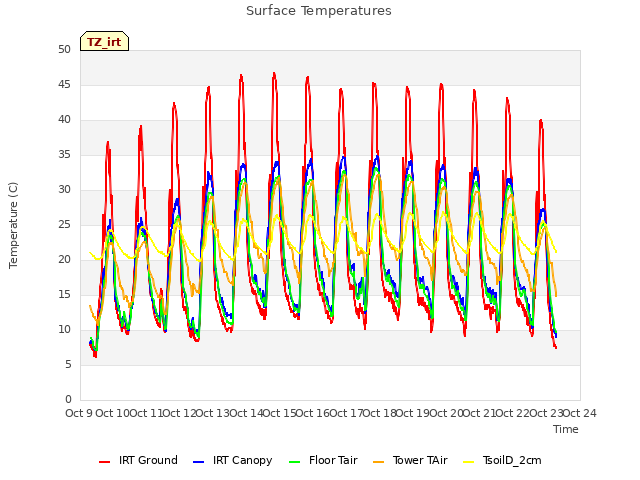Click the yellow TsoilD_2cm legend swatch
This screenshot has width=640, height=480.
pos(469,462)
